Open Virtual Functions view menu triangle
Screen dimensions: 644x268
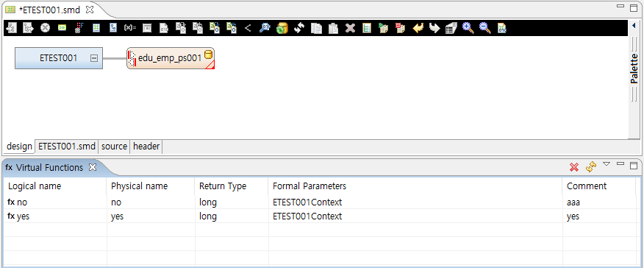pyautogui.click(x=607, y=164)
